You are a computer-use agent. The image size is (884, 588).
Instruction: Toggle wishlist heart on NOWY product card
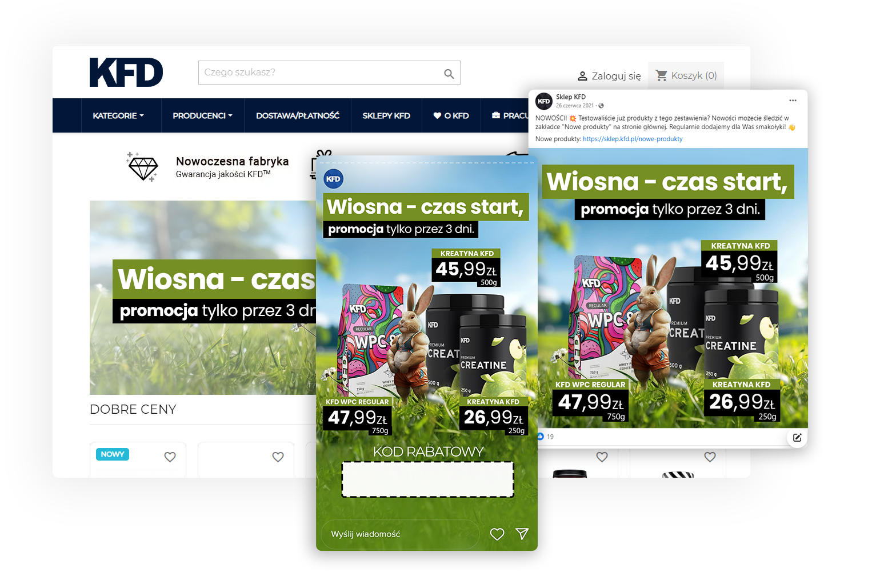click(170, 457)
